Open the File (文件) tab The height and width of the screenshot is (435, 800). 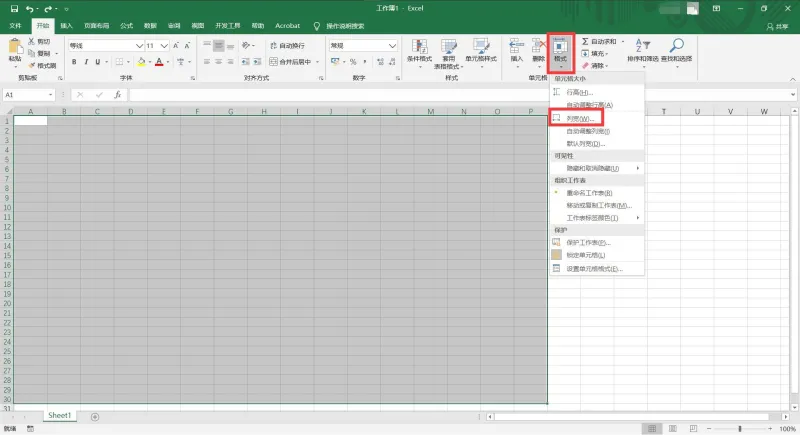point(15,26)
